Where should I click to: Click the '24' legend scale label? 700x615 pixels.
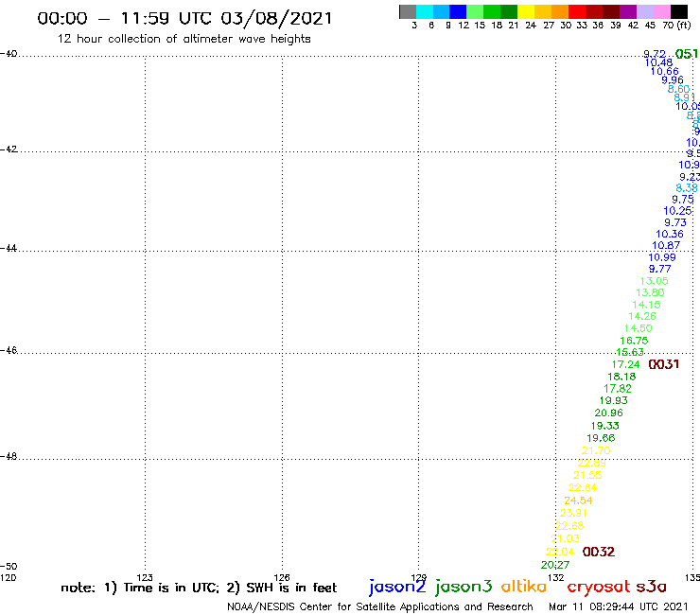click(x=531, y=26)
